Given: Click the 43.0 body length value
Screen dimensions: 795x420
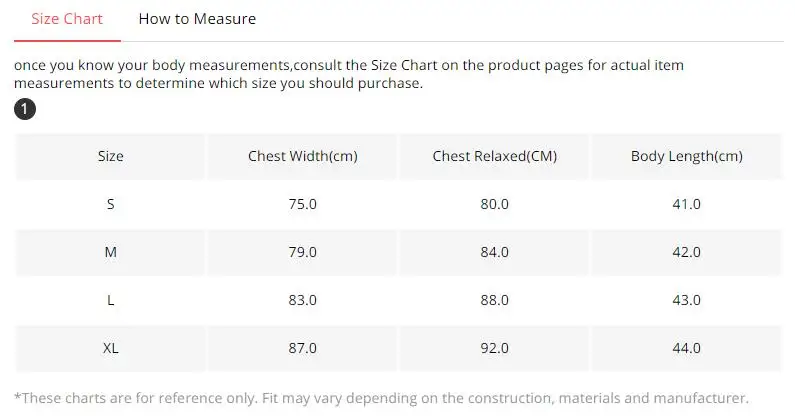Looking at the screenshot, I should [x=686, y=300].
